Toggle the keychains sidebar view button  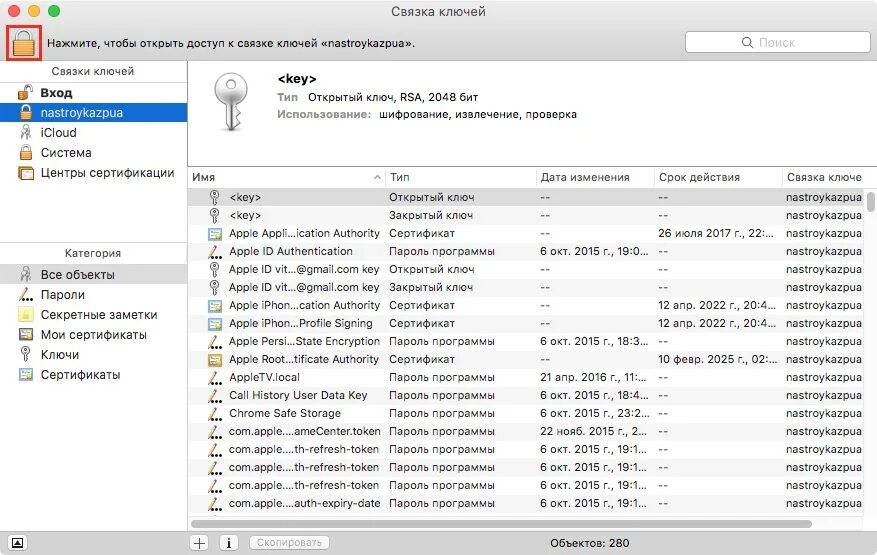click(17, 543)
